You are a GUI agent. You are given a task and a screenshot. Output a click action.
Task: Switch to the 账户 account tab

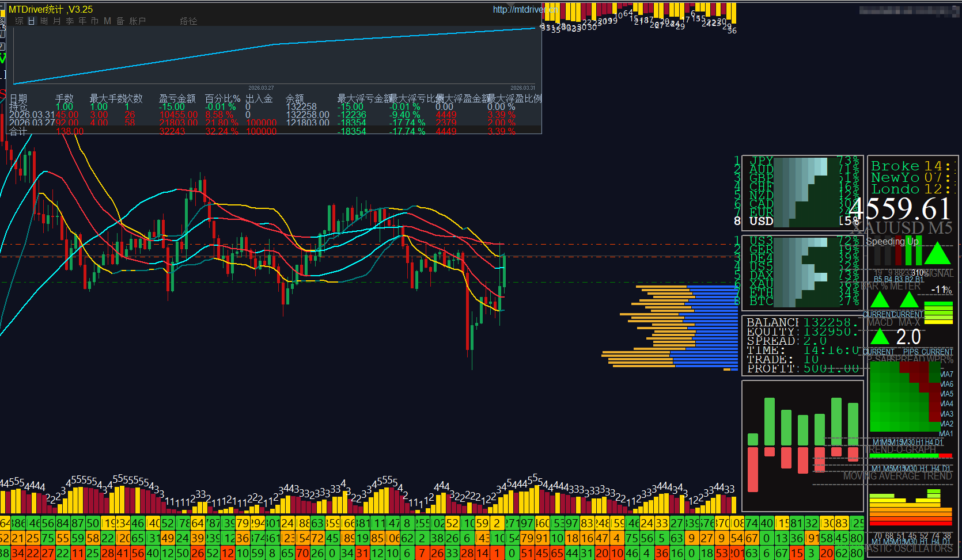138,21
